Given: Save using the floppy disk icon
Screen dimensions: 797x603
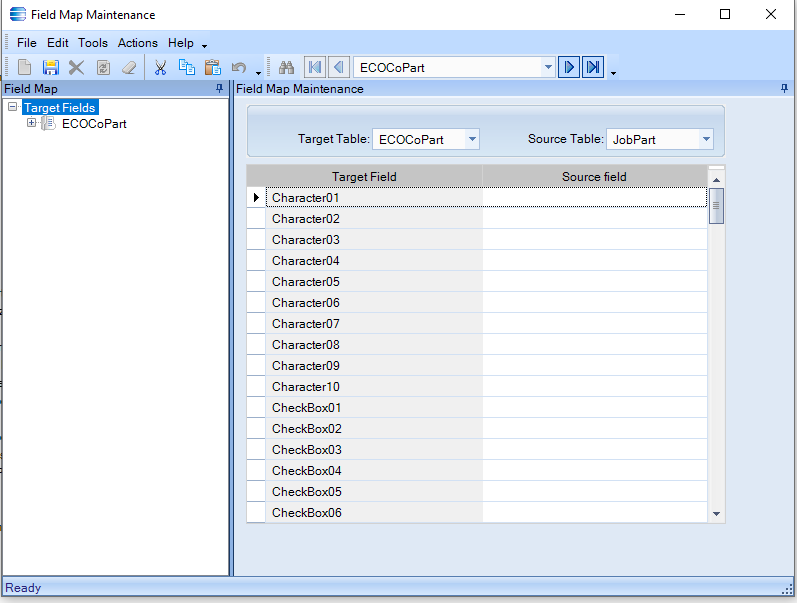Looking at the screenshot, I should click(51, 67).
